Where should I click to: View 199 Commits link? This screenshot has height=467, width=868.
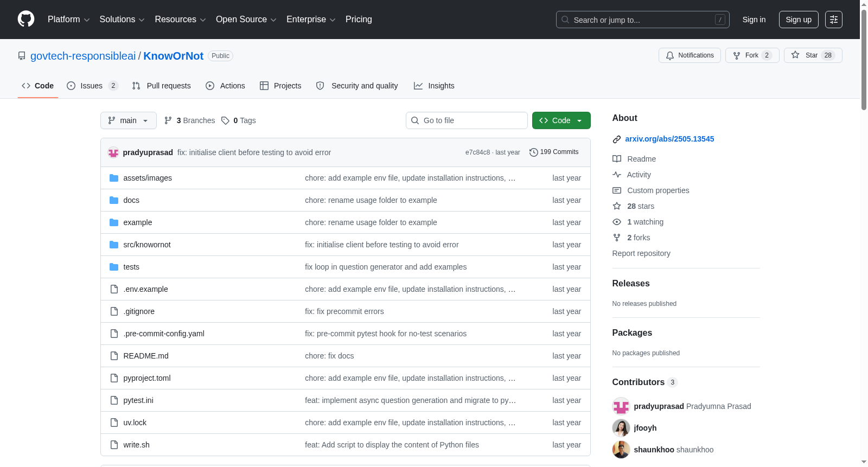click(554, 152)
